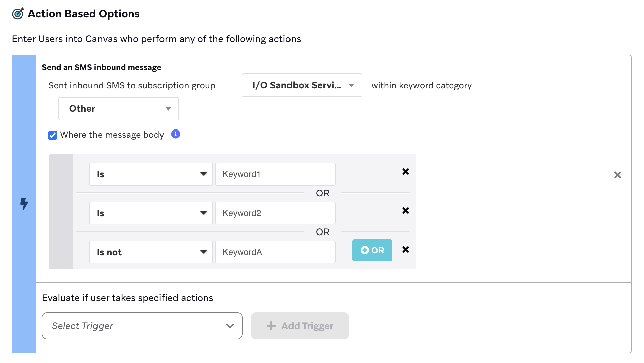This screenshot has width=644, height=363.
Task: Change the Is operator for Keyword1
Action: (x=151, y=174)
